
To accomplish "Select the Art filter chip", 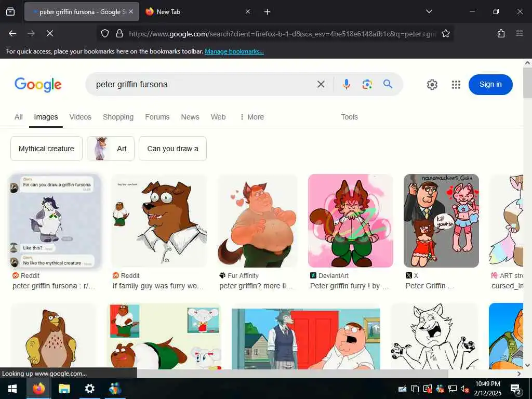I will pyautogui.click(x=111, y=149).
